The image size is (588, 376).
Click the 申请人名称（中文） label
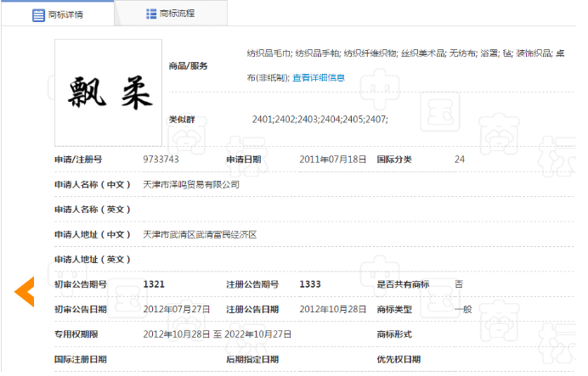tap(93, 185)
